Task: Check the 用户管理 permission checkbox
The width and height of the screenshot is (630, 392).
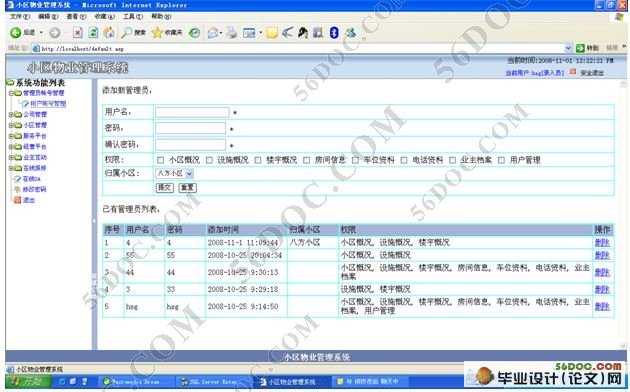Action: click(501, 160)
